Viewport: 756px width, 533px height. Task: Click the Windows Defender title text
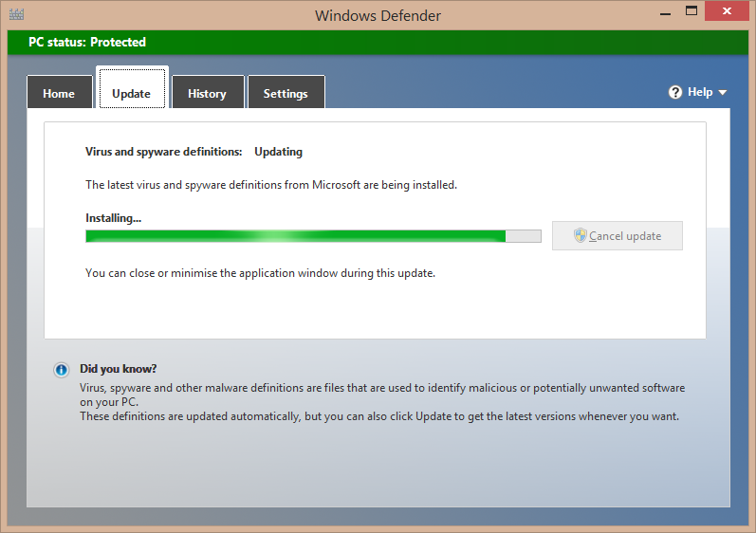pyautogui.click(x=378, y=15)
